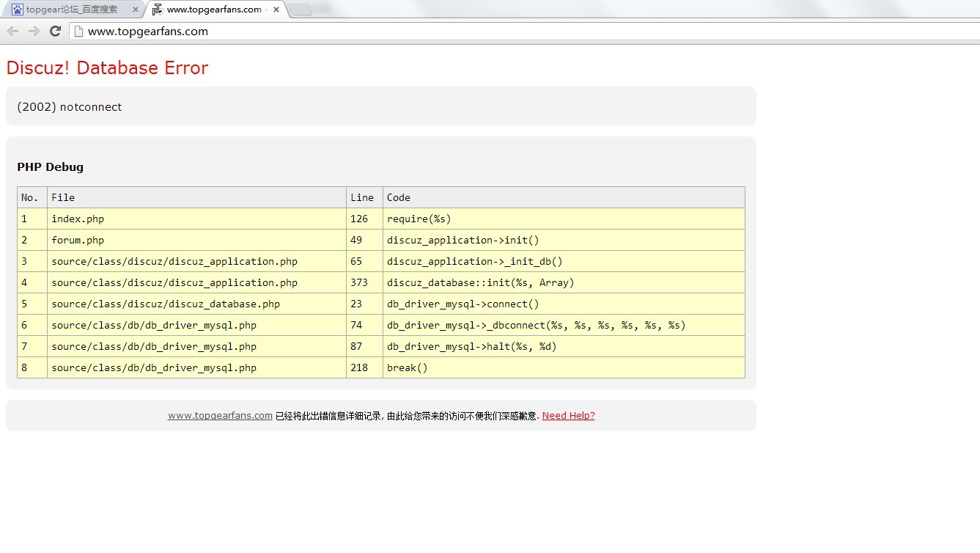980x553 pixels.
Task: Click the Baidu paw favicon on first tab
Action: (x=17, y=10)
